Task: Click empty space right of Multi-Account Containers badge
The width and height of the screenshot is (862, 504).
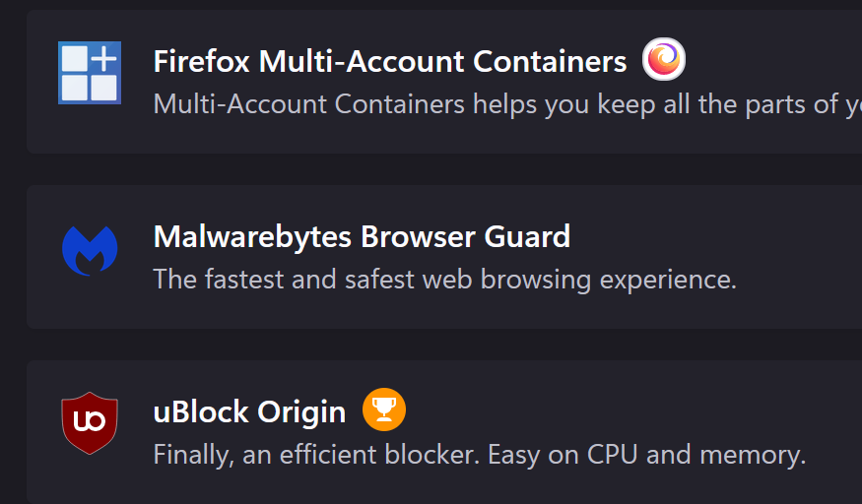Action: (x=768, y=61)
